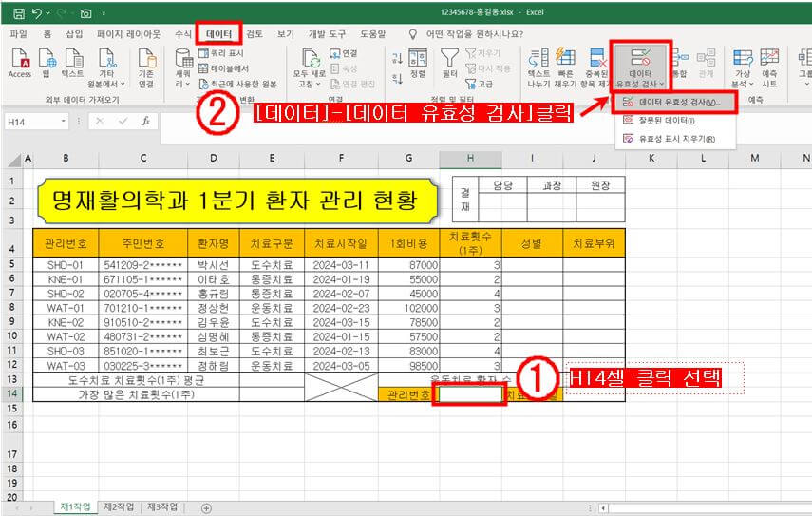Viewport: 812px width, 516px height.
Task: Switch to the Developer (개발 도구) tab
Action: [x=327, y=34]
